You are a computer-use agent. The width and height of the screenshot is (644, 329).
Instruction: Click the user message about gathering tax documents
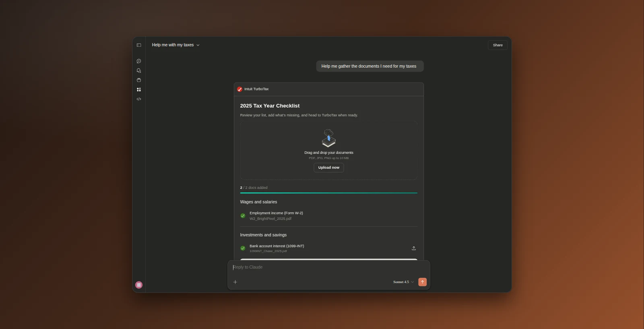369,66
